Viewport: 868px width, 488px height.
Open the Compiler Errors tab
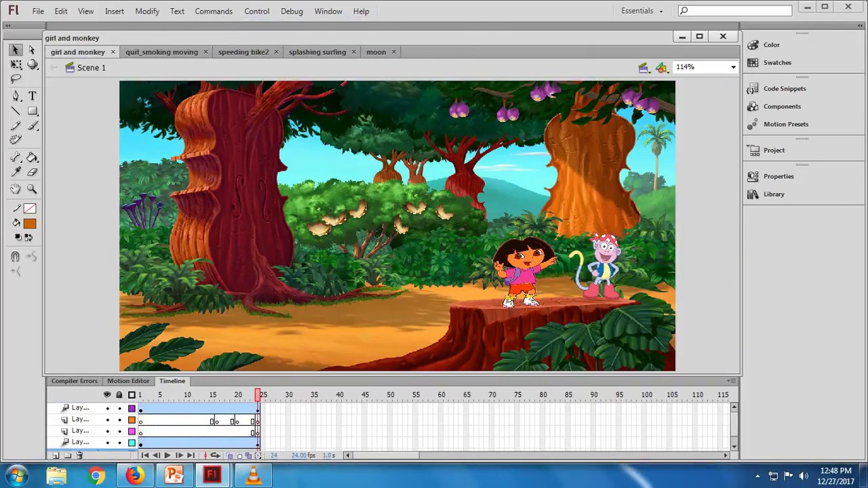point(75,381)
